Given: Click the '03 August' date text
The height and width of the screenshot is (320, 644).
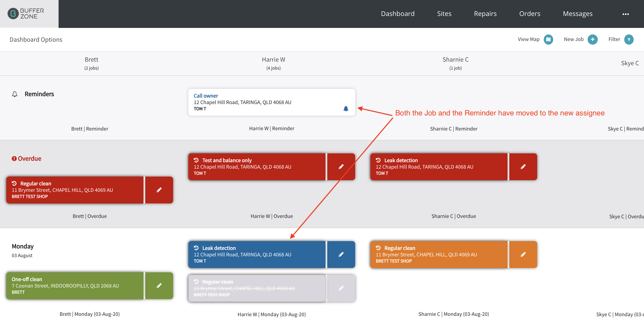Looking at the screenshot, I should 22,255.
